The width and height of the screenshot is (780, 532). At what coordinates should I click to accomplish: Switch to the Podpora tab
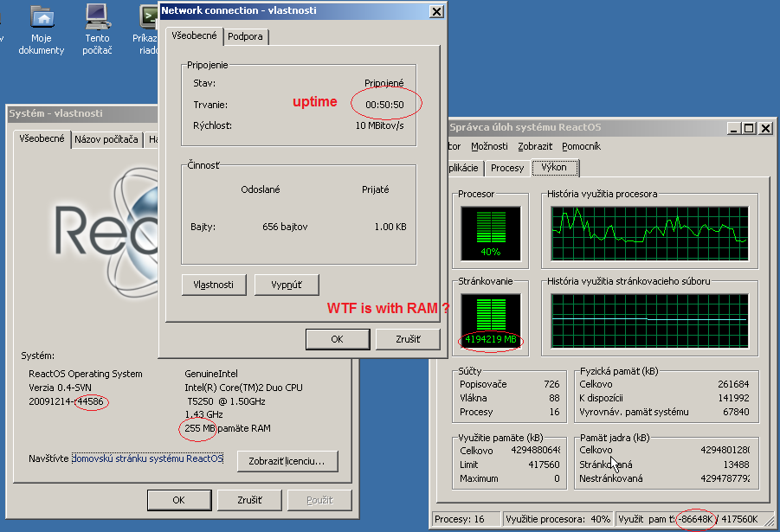pos(245,37)
